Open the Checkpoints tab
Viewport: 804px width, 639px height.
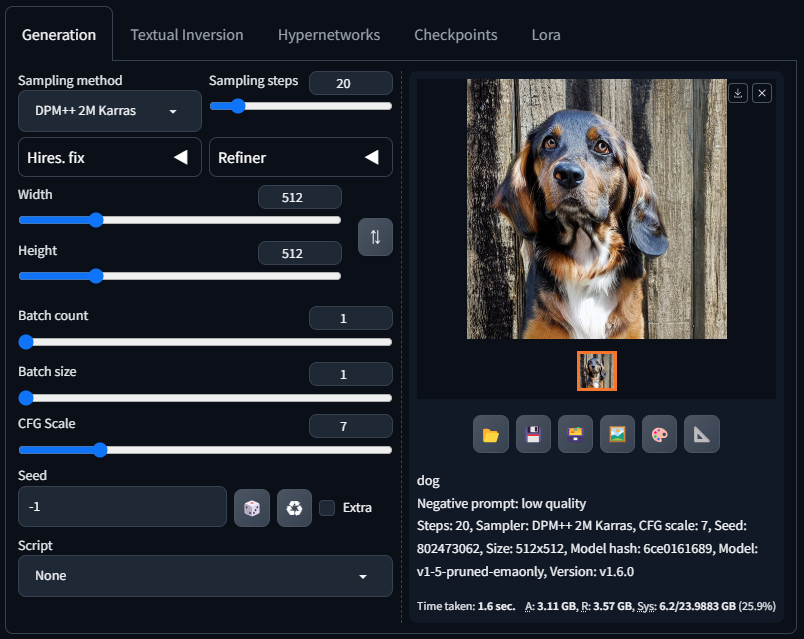click(456, 35)
